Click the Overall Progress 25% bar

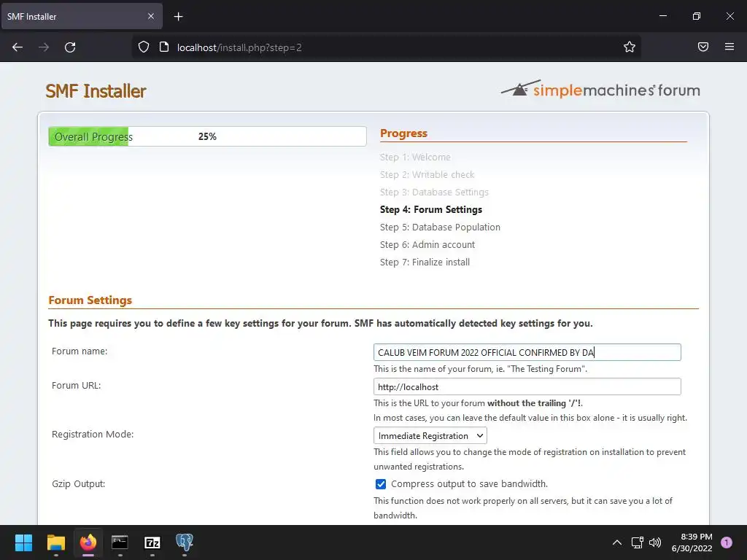click(x=207, y=136)
